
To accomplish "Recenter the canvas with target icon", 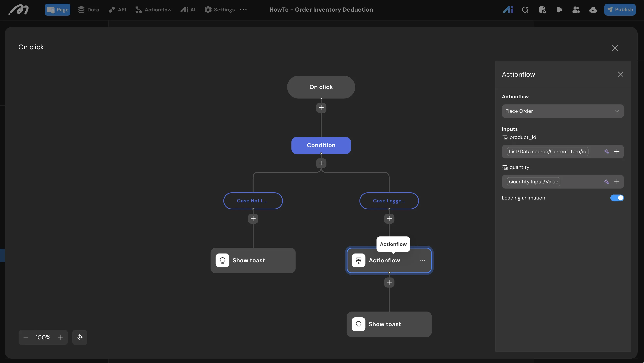I will 80,337.
